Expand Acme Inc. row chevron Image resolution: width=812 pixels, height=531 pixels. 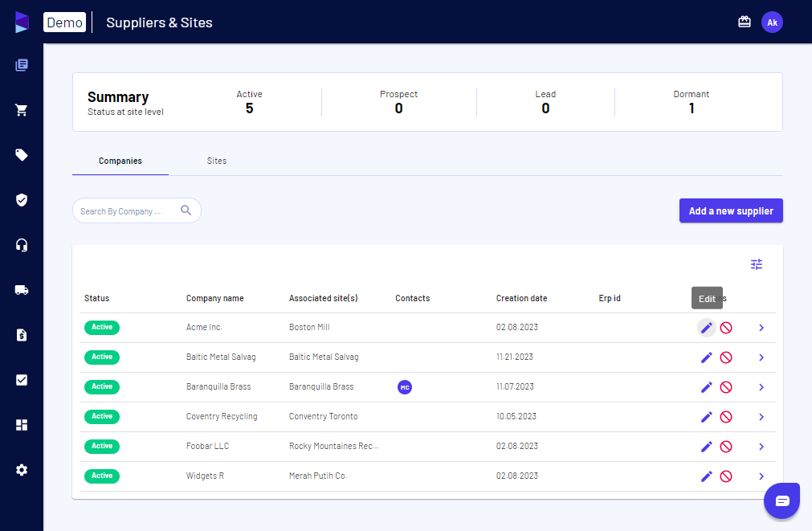click(761, 328)
